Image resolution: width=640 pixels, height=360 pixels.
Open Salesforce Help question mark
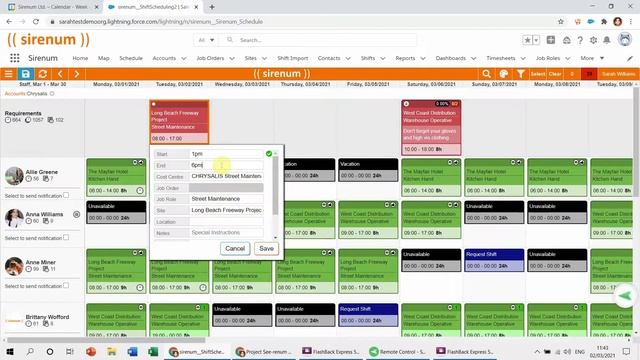[x=580, y=40]
